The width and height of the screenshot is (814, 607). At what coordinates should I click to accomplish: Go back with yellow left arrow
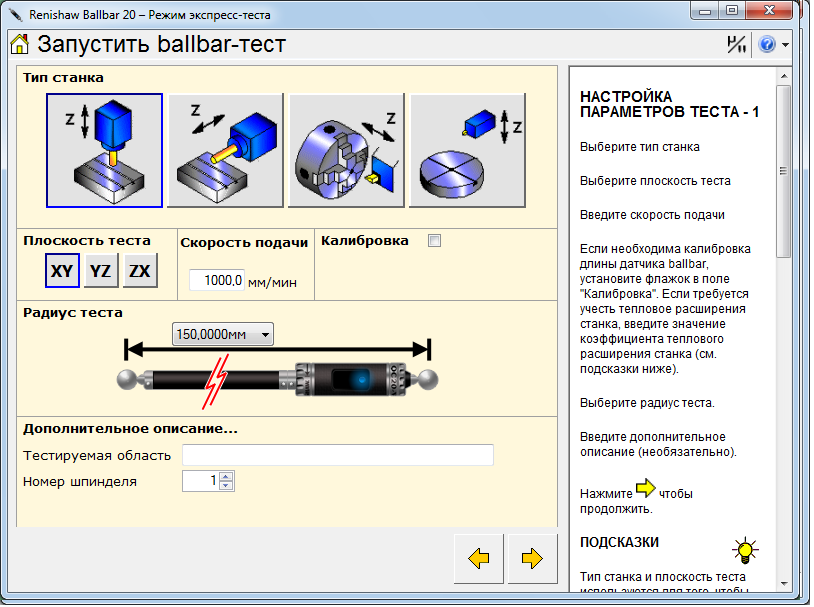(479, 559)
